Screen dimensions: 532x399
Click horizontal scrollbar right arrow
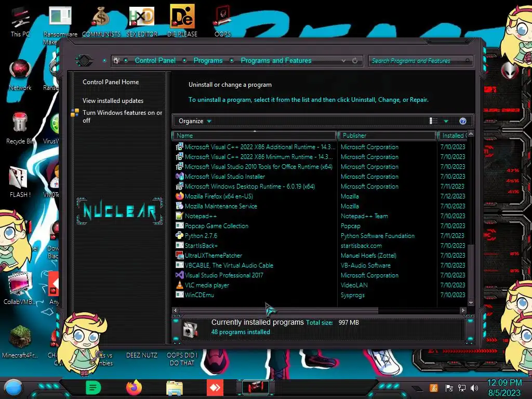click(463, 310)
